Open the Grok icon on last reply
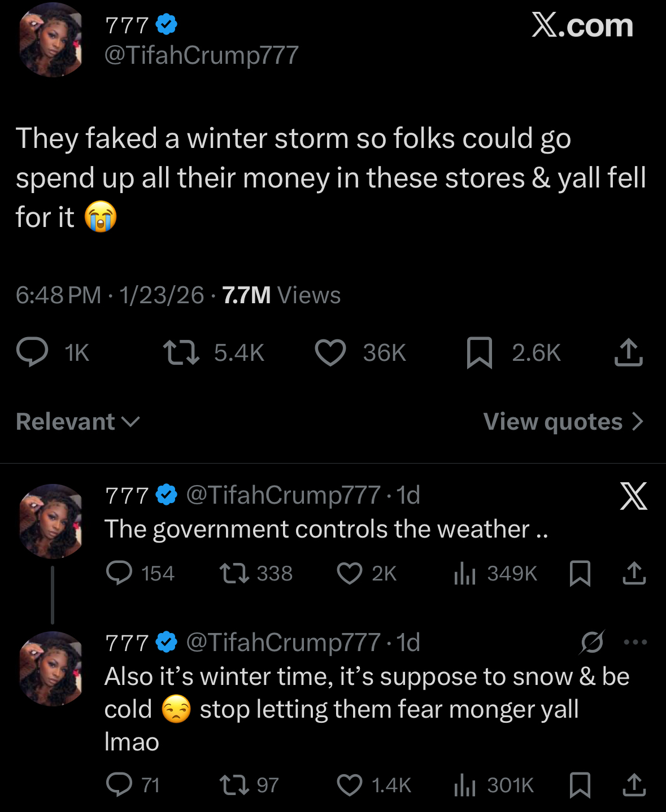 [x=592, y=642]
